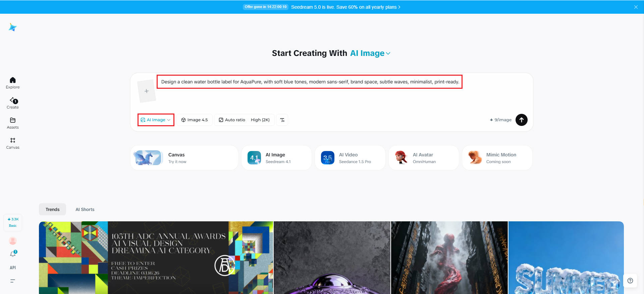Open the Canvas Try it now card
Screen dimensions: 644x294
[x=184, y=158]
